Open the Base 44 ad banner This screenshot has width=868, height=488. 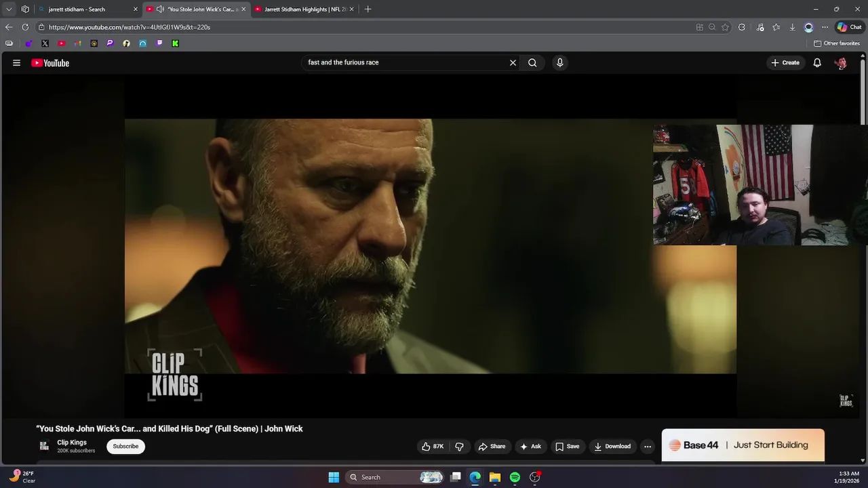click(x=743, y=445)
